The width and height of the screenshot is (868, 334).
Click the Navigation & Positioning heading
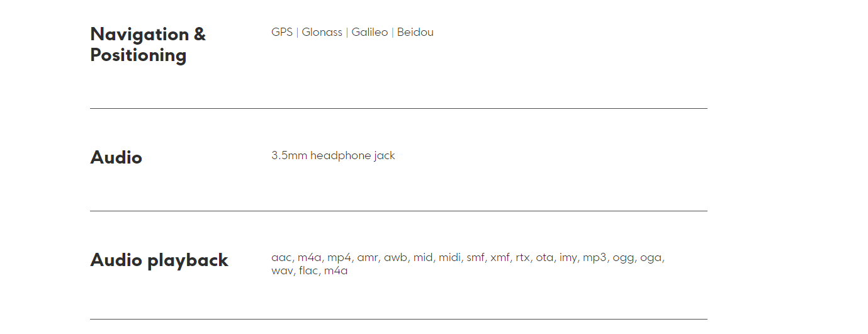pyautogui.click(x=148, y=44)
